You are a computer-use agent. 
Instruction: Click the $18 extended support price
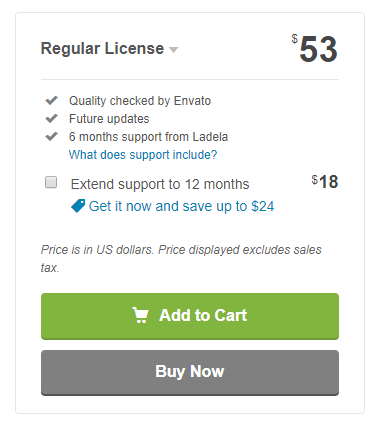coord(325,182)
